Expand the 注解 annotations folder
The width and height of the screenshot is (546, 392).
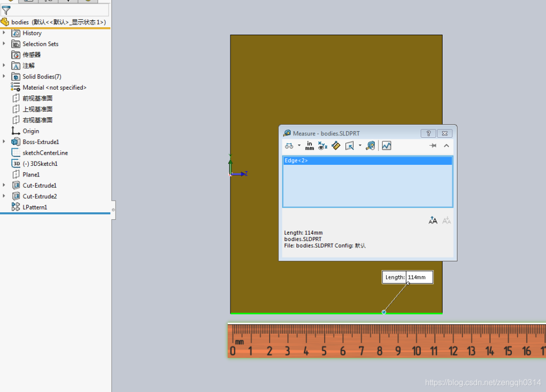point(4,65)
